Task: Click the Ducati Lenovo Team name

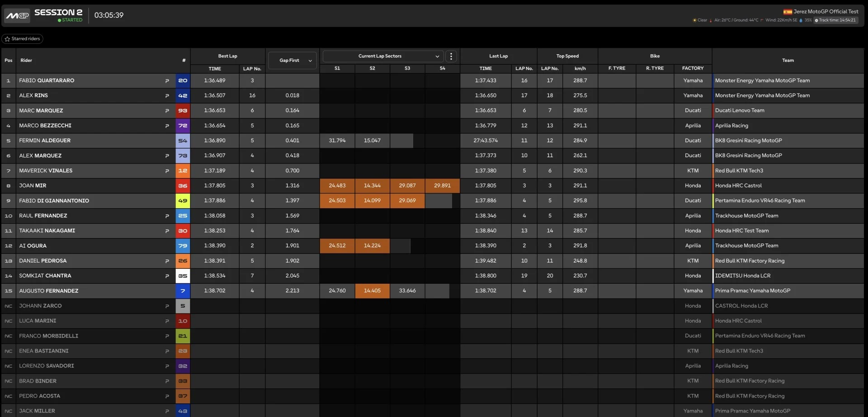Action: click(740, 111)
